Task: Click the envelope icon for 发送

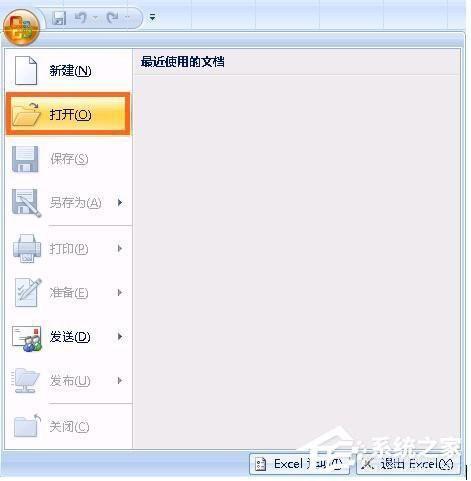Action: pyautogui.click(x=27, y=338)
